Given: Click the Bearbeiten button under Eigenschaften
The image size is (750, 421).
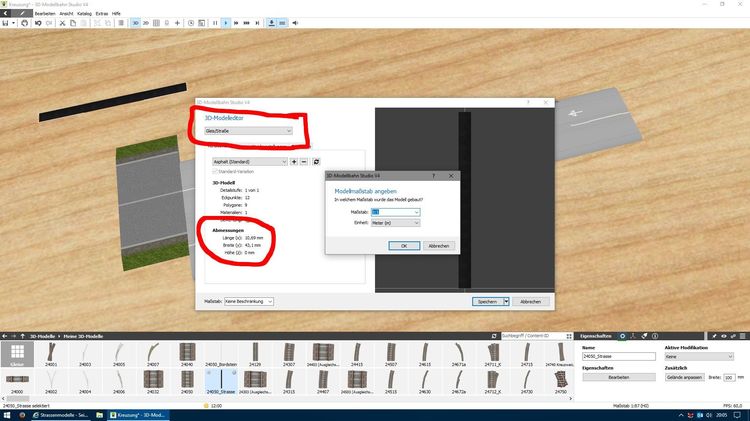Looking at the screenshot, I should [x=618, y=377].
